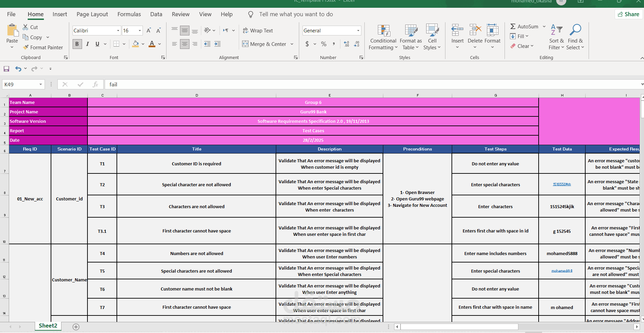
Task: Click the Copy icon
Action: (x=26, y=37)
